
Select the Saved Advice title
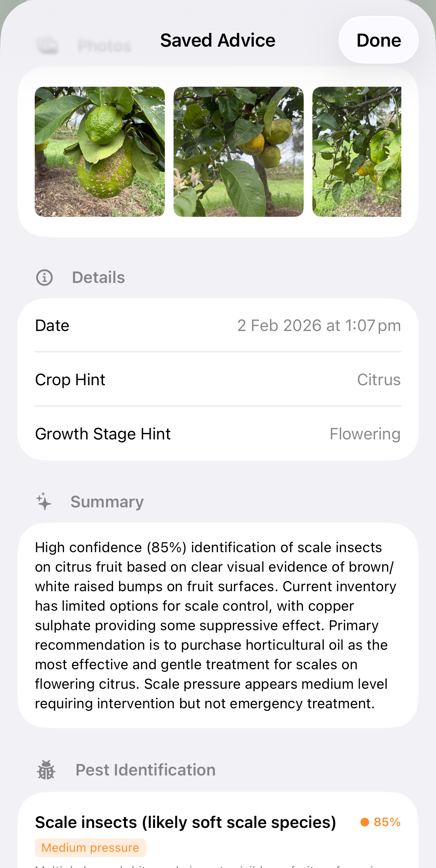[x=218, y=40]
